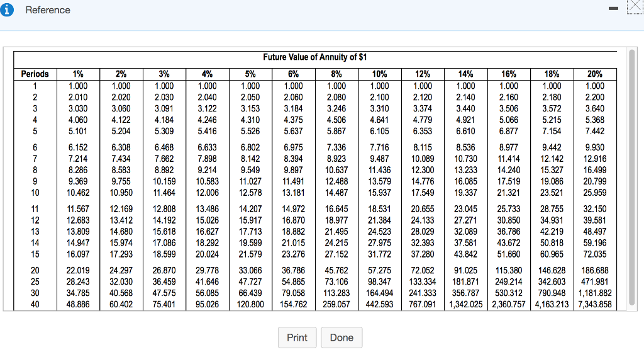Click the value 7,343.858 in the table
The width and height of the screenshot is (644, 352).
pos(595,305)
